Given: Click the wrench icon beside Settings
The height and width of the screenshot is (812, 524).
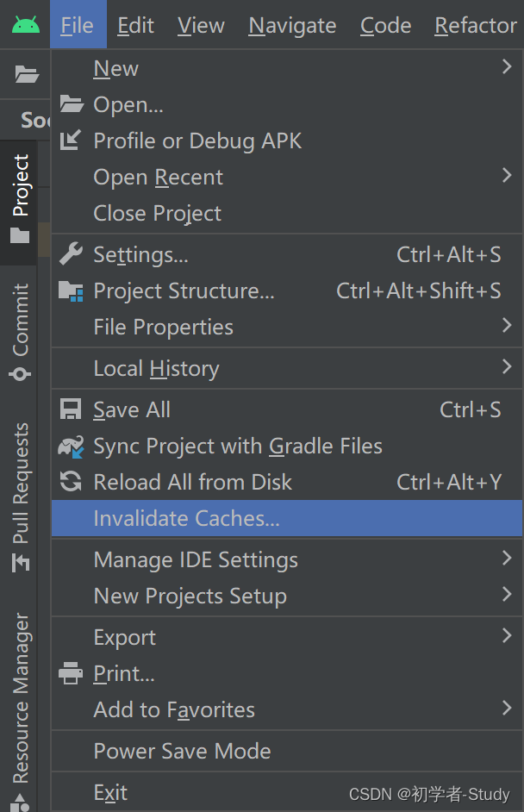Looking at the screenshot, I should 71,253.
